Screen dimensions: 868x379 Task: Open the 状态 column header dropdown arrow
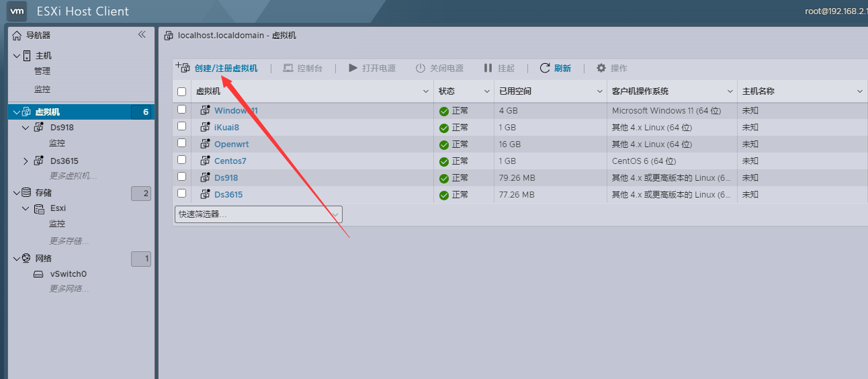(488, 91)
